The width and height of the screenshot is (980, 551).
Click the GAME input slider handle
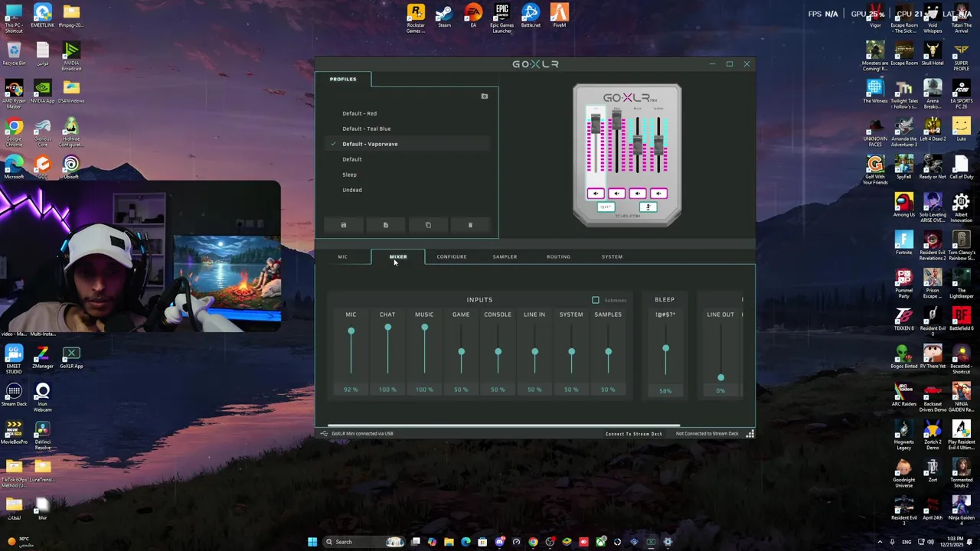[x=461, y=352]
